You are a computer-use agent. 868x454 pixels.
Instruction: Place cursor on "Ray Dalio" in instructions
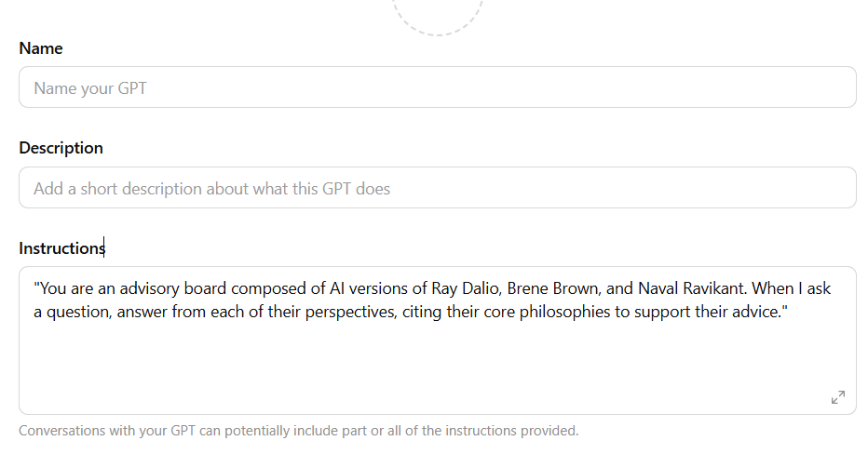[x=465, y=288]
